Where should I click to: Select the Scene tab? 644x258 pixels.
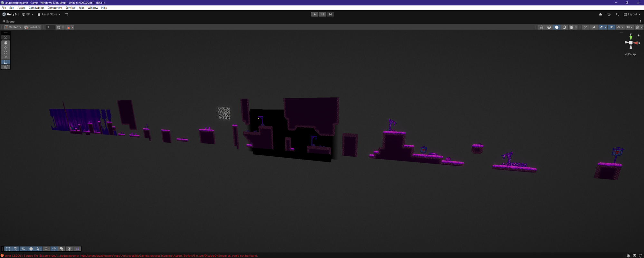point(9,22)
